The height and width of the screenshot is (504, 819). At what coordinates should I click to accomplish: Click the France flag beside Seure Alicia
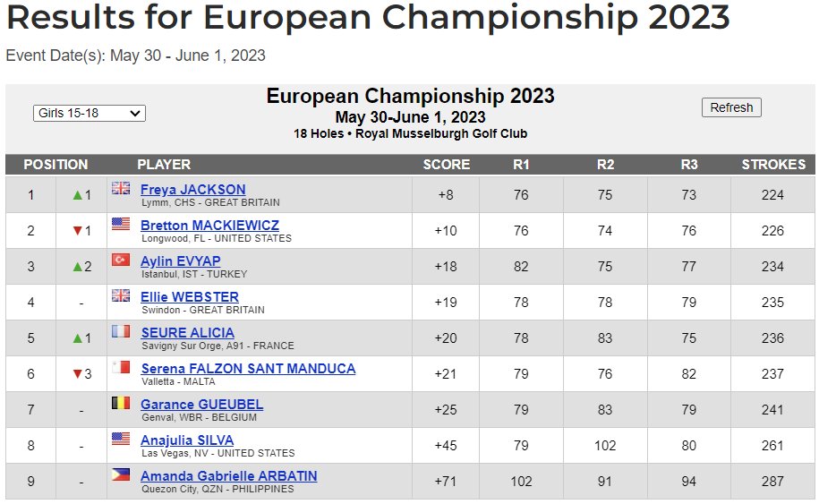coord(121,331)
